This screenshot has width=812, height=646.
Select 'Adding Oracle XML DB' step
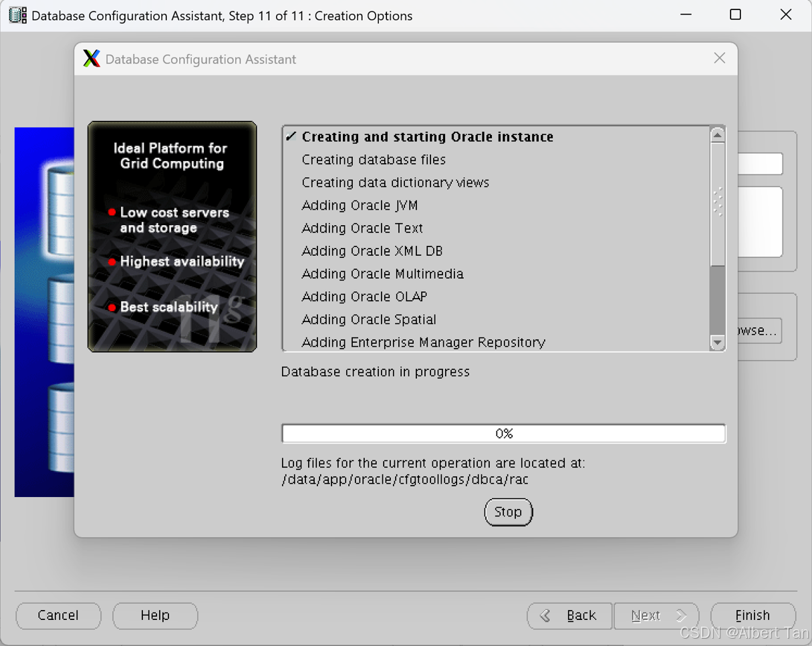[x=372, y=251]
